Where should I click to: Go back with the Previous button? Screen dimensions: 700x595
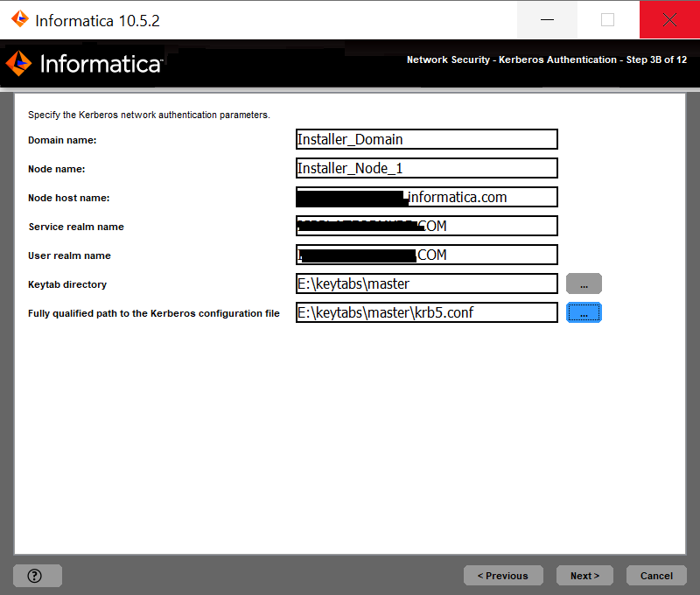tap(503, 576)
